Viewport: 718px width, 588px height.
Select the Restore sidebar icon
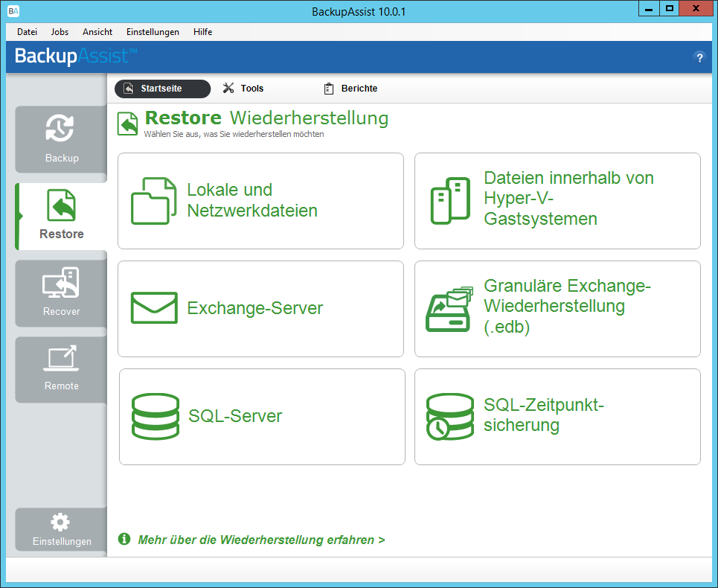tap(61, 205)
